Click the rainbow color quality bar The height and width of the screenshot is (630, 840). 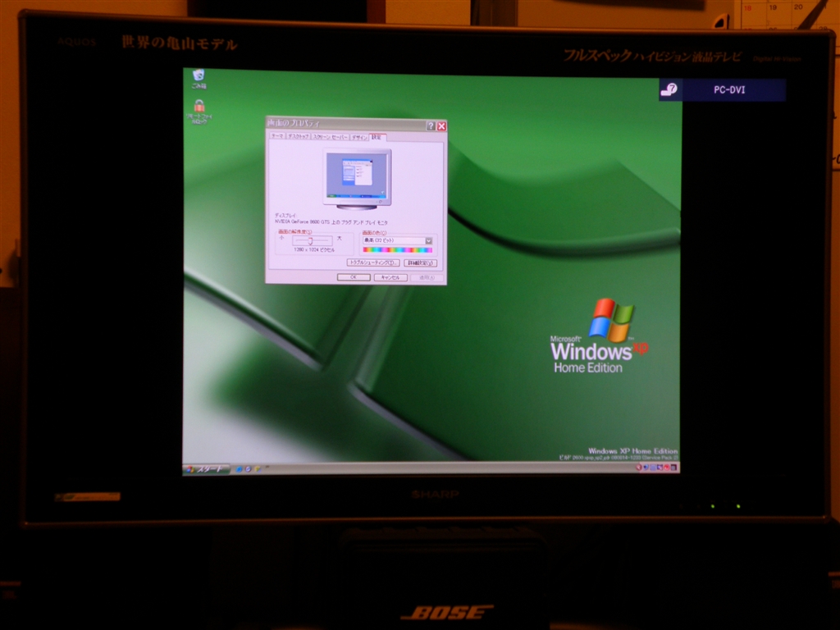398,249
